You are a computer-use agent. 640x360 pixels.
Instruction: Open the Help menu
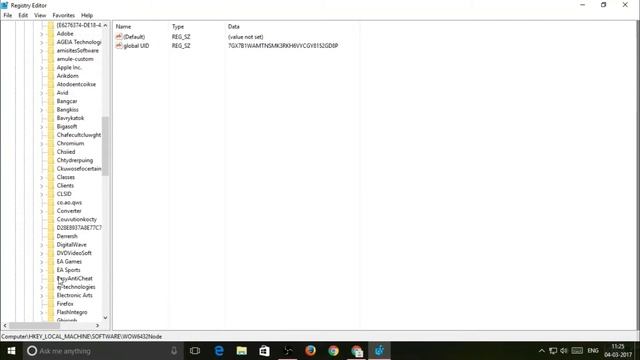tap(87, 15)
